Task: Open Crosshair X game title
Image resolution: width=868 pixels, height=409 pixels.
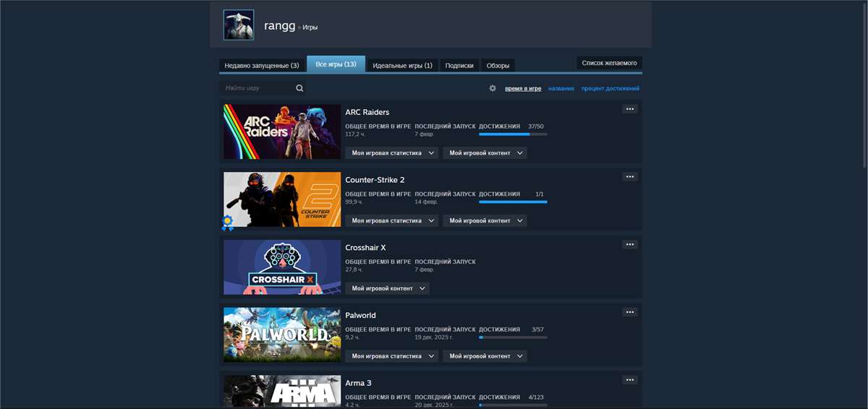Action: (365, 247)
